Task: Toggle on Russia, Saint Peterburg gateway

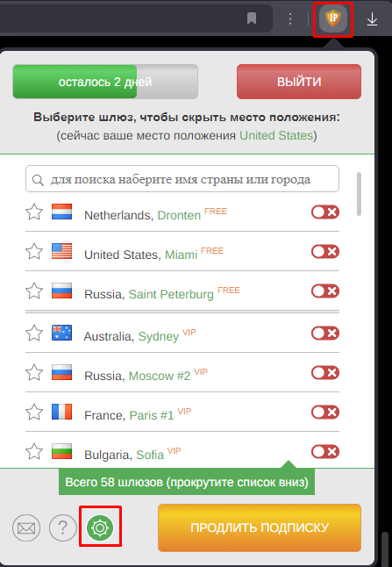Action: (325, 291)
